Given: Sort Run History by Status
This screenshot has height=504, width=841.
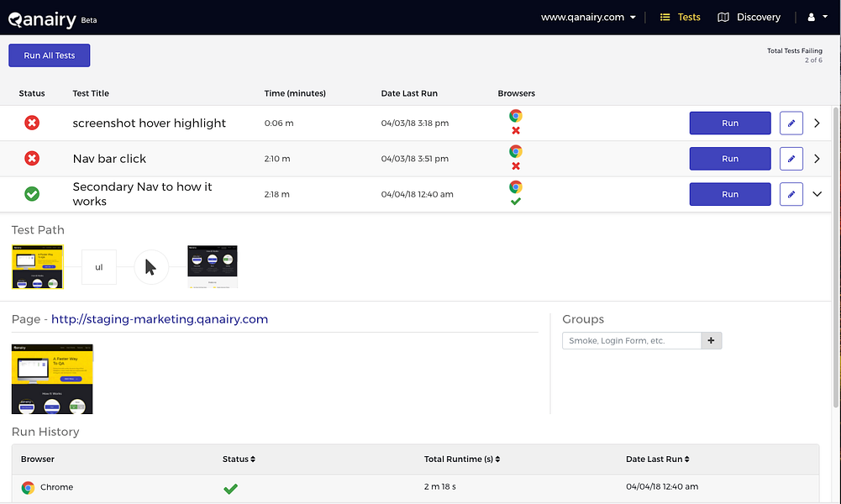Looking at the screenshot, I should tap(239, 459).
